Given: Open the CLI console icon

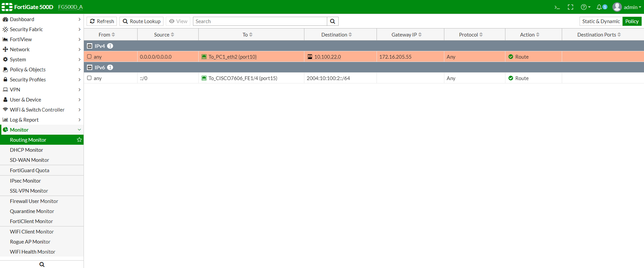Looking at the screenshot, I should 557,7.
